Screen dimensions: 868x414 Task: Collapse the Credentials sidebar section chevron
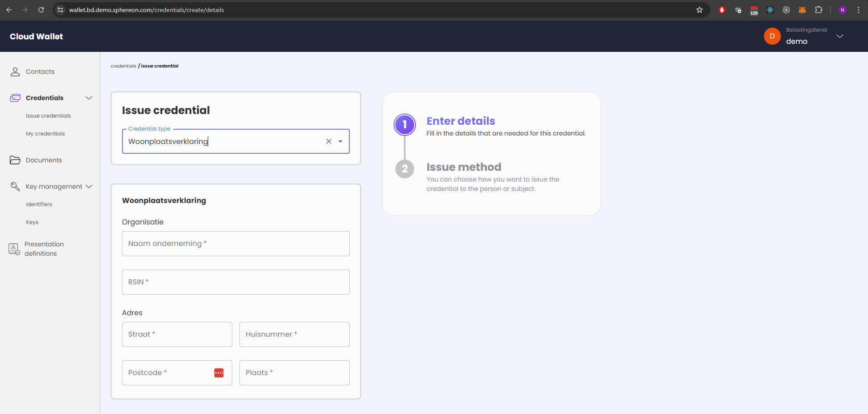click(x=89, y=98)
